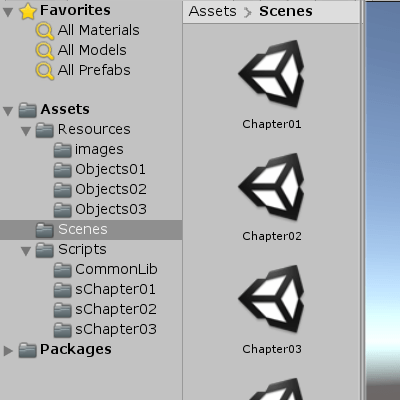Expand the Packages folder arrow

[x=8, y=351]
